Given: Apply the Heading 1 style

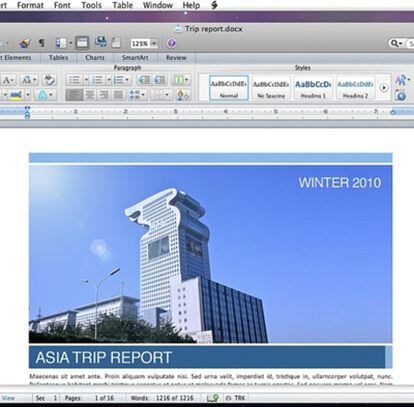Looking at the screenshot, I should [312, 88].
